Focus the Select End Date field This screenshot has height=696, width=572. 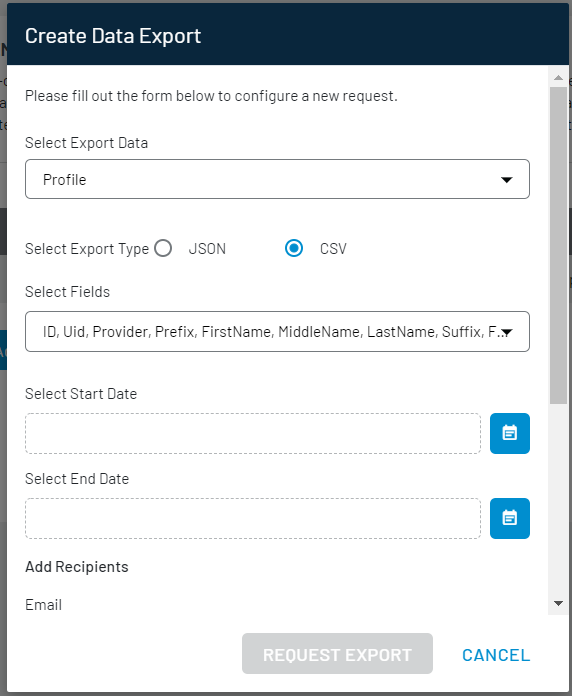253,518
